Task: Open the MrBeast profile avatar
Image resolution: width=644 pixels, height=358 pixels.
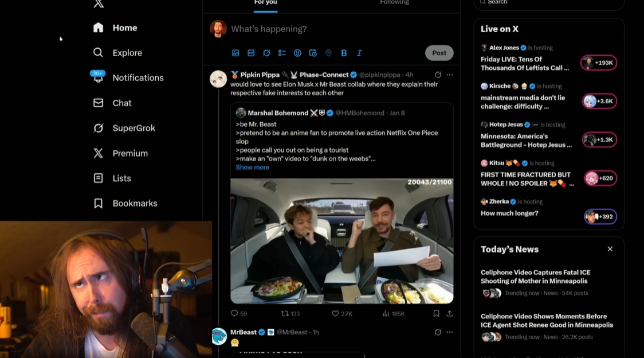Action: click(x=219, y=337)
